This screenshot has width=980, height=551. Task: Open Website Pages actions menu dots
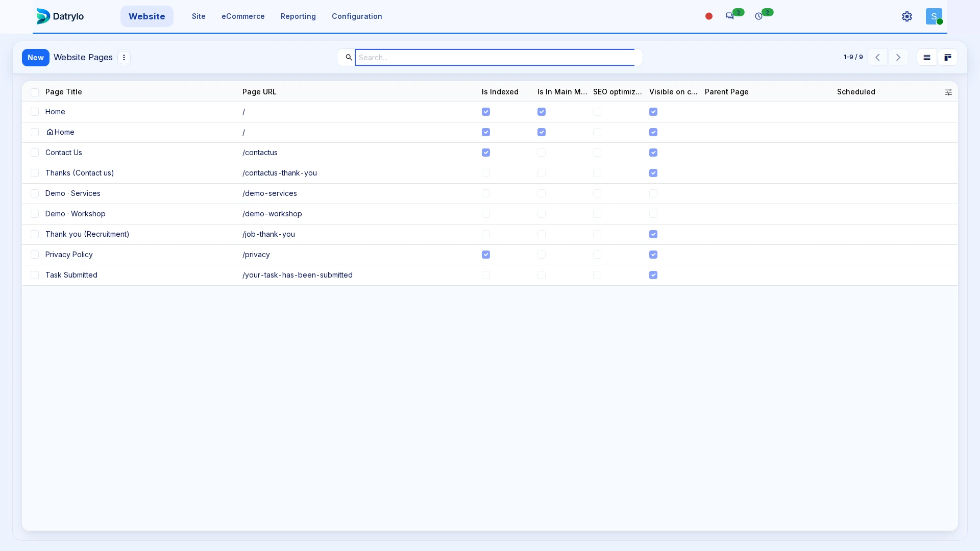point(124,58)
